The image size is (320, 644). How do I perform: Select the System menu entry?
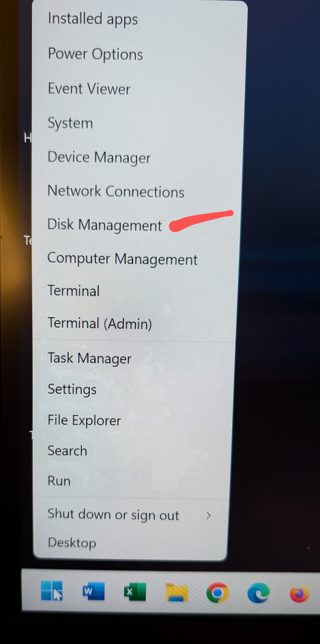tap(70, 123)
